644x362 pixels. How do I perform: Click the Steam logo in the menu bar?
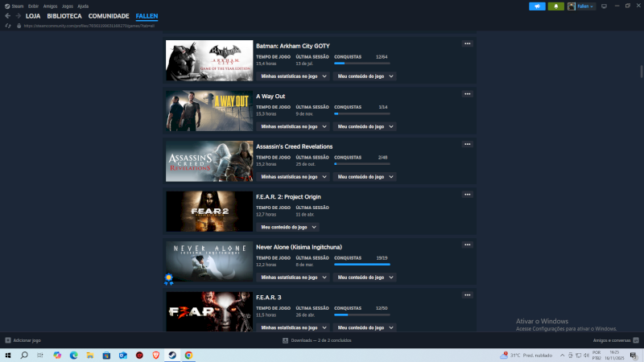7,6
